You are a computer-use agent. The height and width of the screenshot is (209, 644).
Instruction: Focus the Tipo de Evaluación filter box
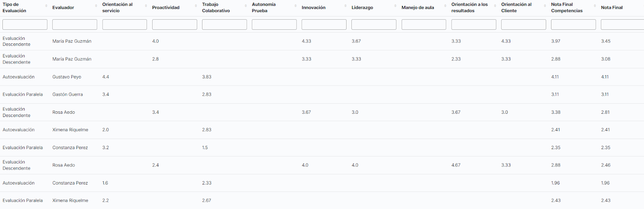point(25,25)
